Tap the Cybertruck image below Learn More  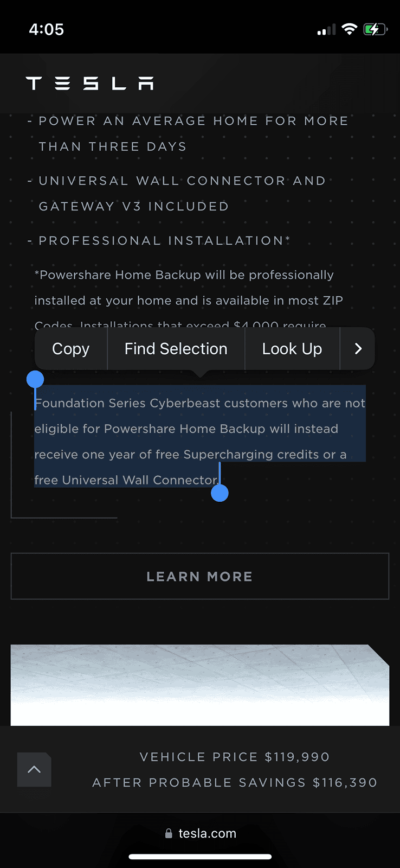click(200, 685)
